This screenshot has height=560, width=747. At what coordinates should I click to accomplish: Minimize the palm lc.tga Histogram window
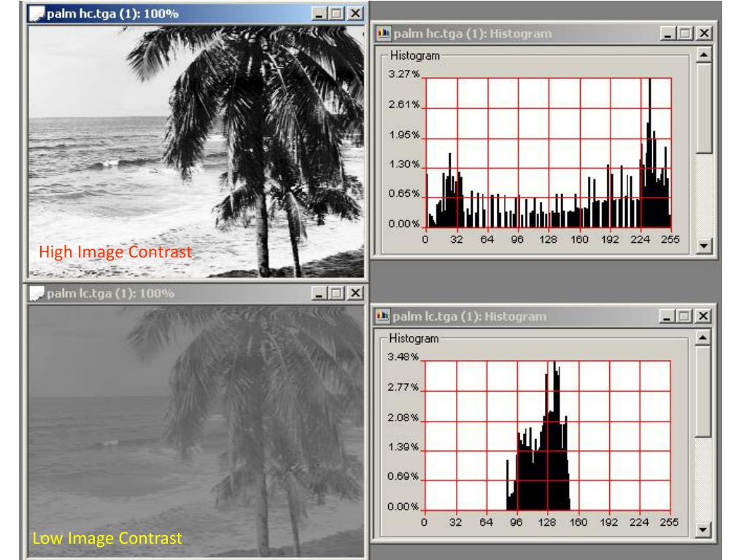667,316
